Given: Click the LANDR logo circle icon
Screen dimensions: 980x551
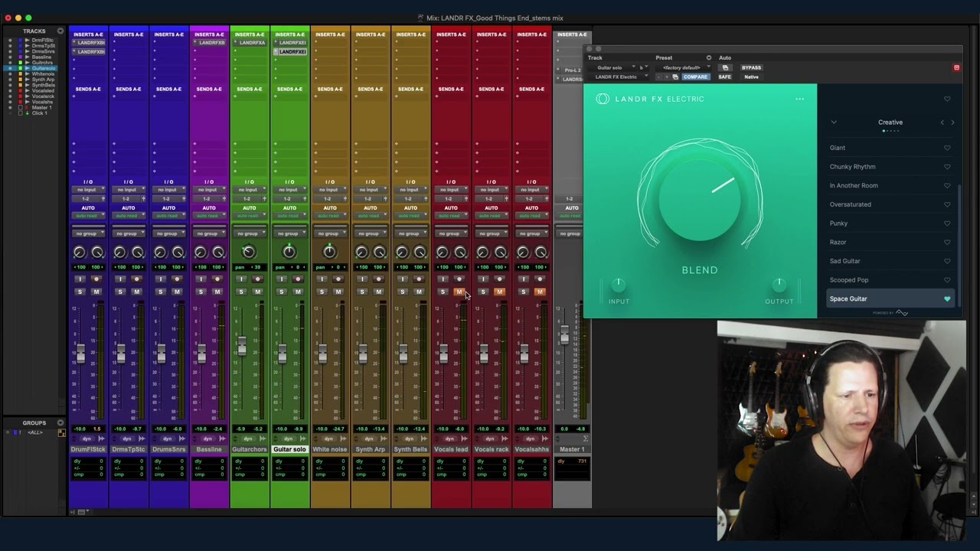Looking at the screenshot, I should 603,99.
